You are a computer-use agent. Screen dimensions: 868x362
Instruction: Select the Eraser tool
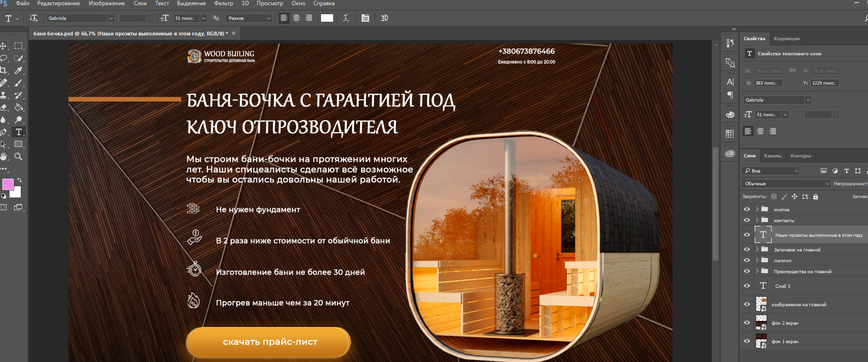click(x=3, y=107)
